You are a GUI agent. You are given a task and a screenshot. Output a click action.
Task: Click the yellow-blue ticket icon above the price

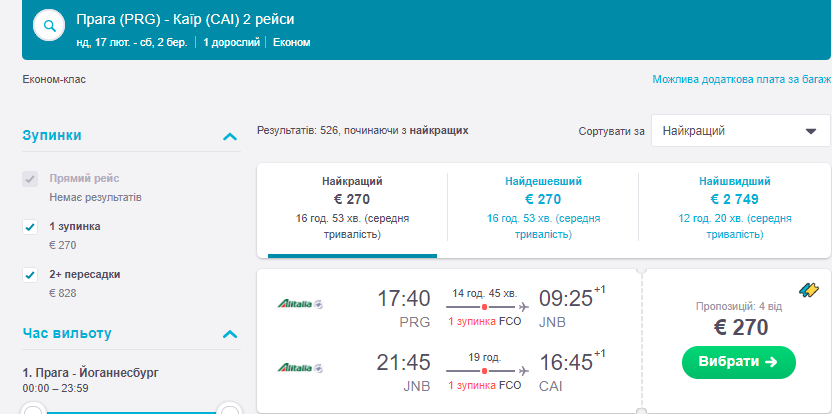809,290
